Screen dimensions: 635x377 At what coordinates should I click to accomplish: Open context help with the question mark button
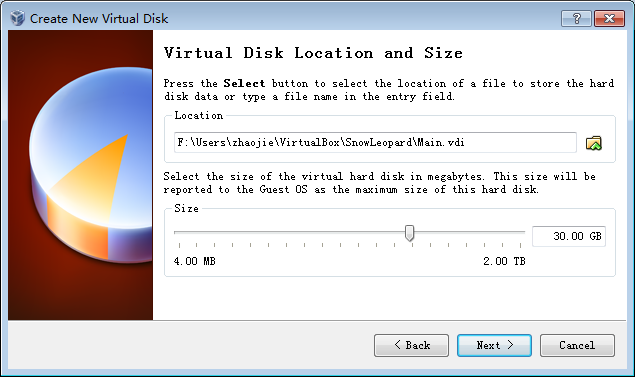click(576, 18)
